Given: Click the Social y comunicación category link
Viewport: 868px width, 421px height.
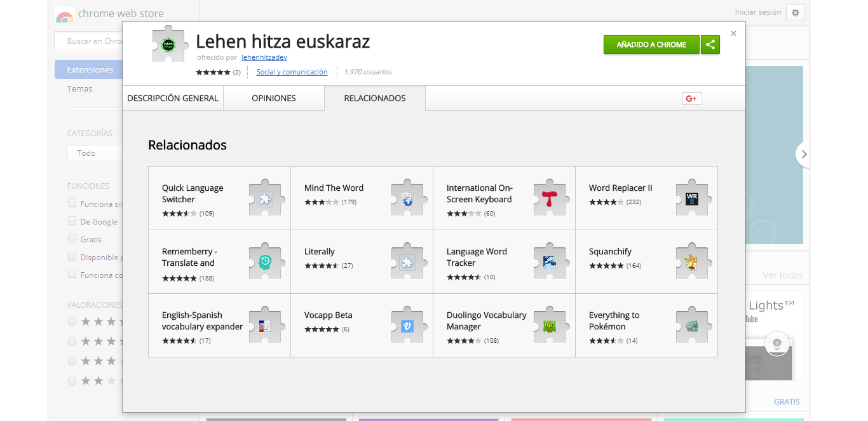Looking at the screenshot, I should point(292,72).
